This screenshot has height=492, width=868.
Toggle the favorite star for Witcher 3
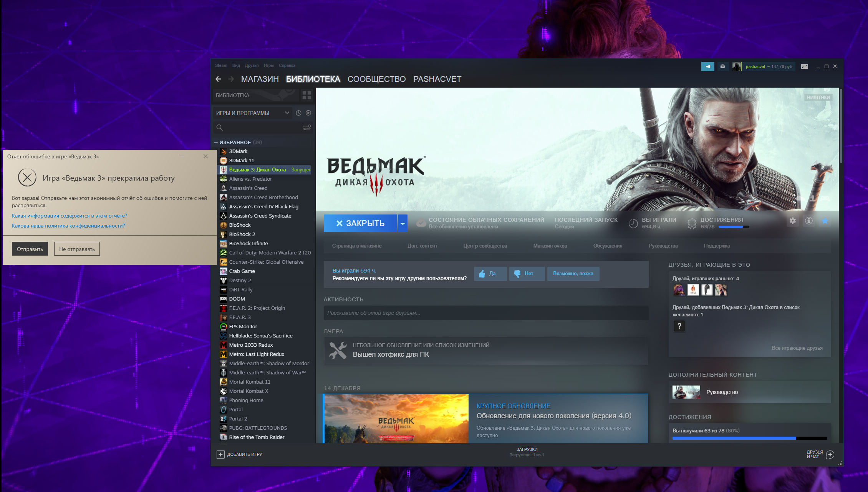click(825, 221)
